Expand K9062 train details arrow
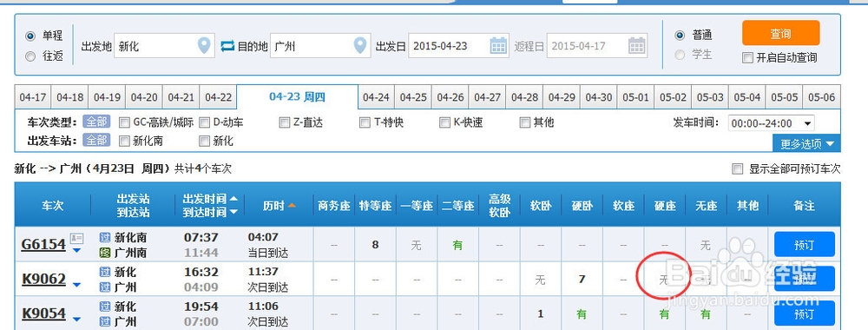This screenshot has height=330, width=868. (x=76, y=285)
